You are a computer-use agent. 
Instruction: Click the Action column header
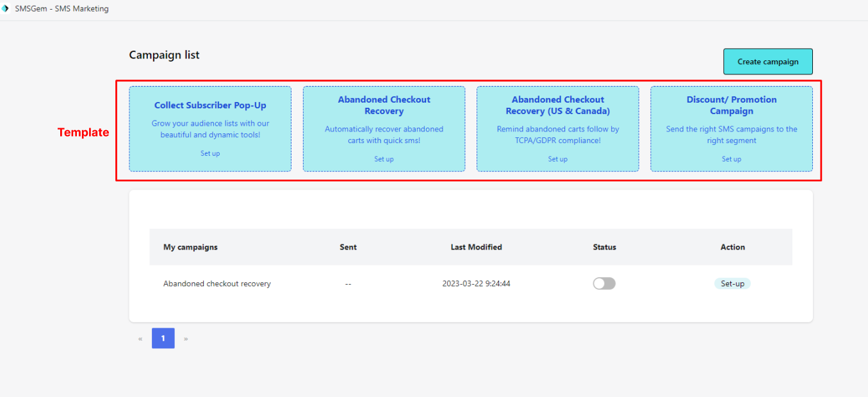(732, 247)
